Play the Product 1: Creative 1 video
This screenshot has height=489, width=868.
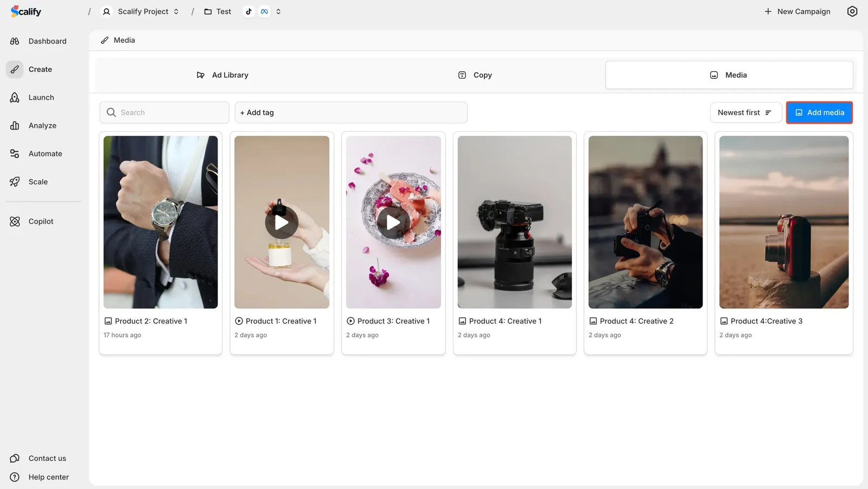coord(281,222)
